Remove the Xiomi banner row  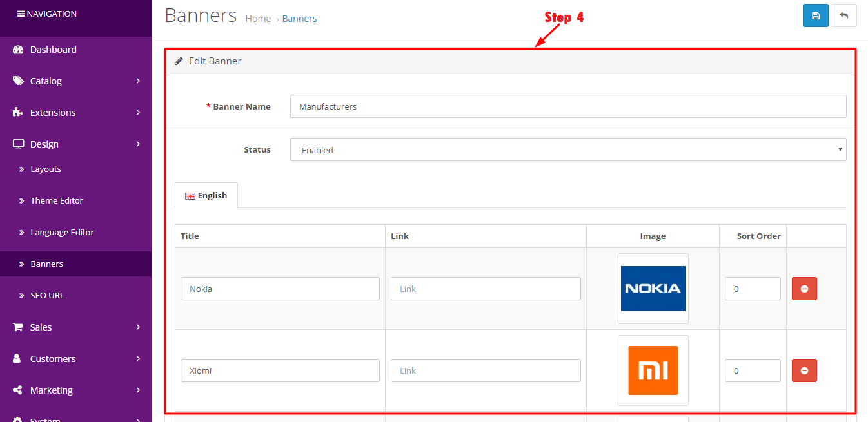pyautogui.click(x=804, y=370)
